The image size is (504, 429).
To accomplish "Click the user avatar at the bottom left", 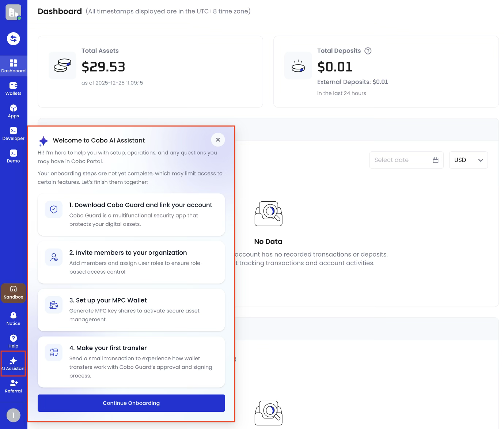I will 14,415.
